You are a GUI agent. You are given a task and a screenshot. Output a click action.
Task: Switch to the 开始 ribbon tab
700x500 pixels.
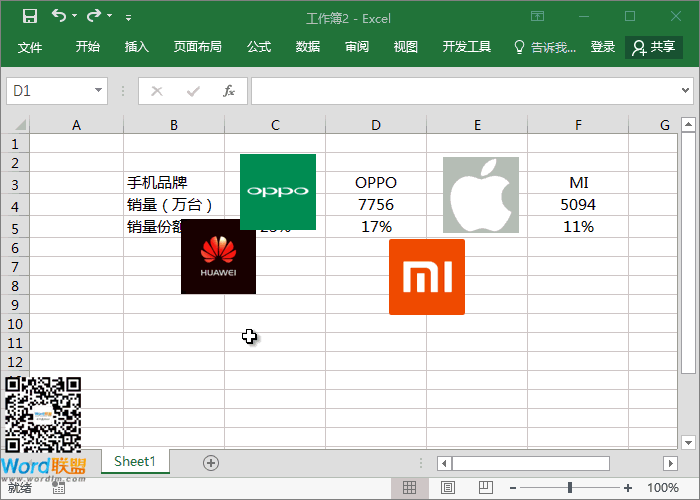click(x=88, y=46)
